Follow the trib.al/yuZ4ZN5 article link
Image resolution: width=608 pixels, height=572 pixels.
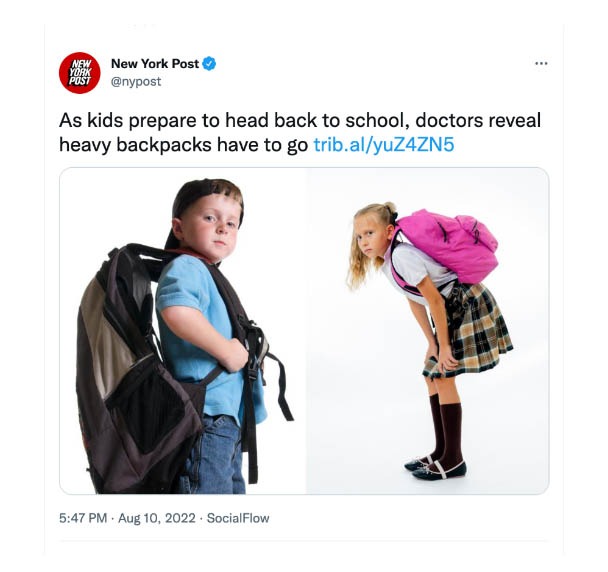point(383,145)
